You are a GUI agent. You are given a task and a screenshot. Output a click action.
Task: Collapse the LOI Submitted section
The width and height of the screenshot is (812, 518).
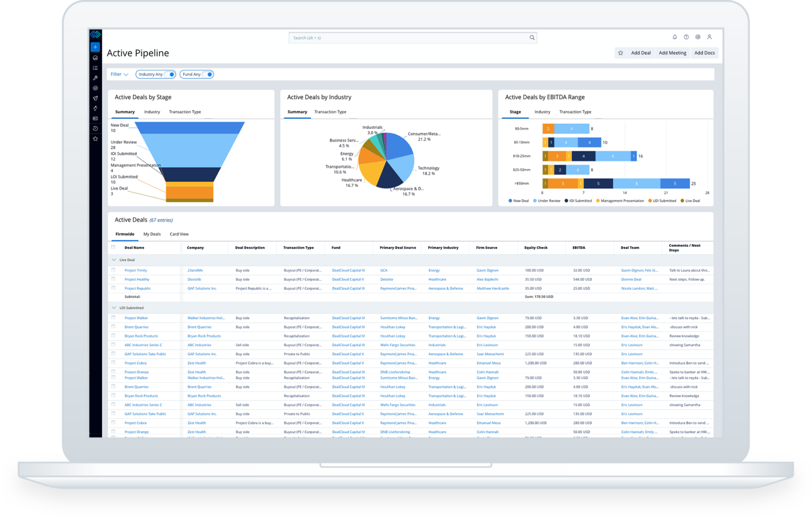[114, 308]
